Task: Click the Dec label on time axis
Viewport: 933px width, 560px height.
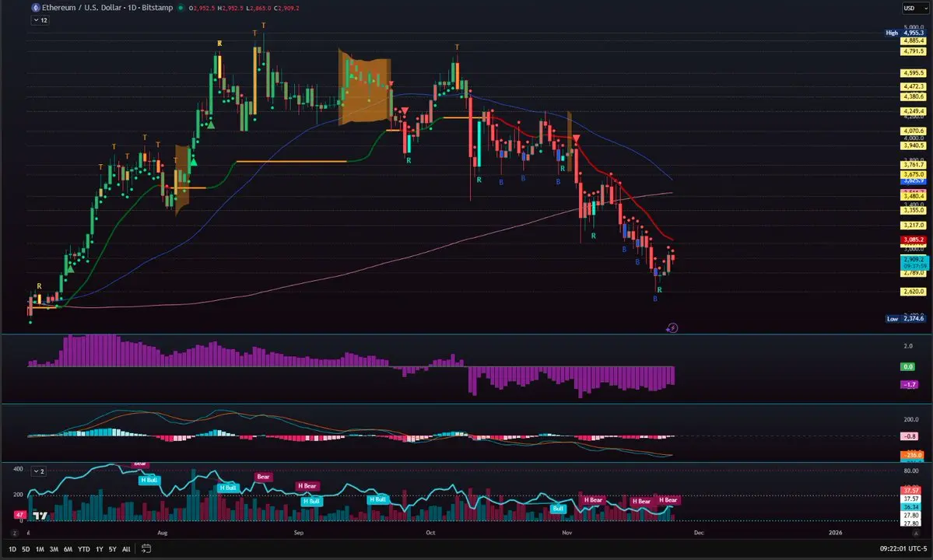Action: pyautogui.click(x=699, y=533)
